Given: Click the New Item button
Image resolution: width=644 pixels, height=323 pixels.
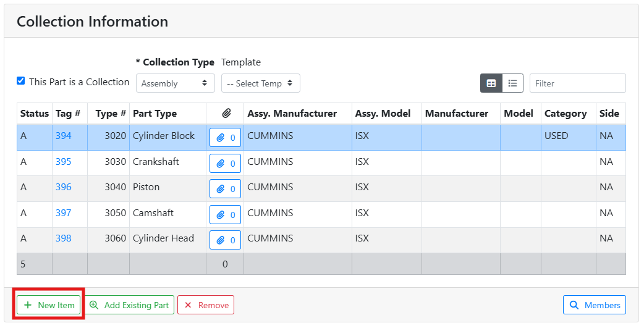Looking at the screenshot, I should 49,305.
